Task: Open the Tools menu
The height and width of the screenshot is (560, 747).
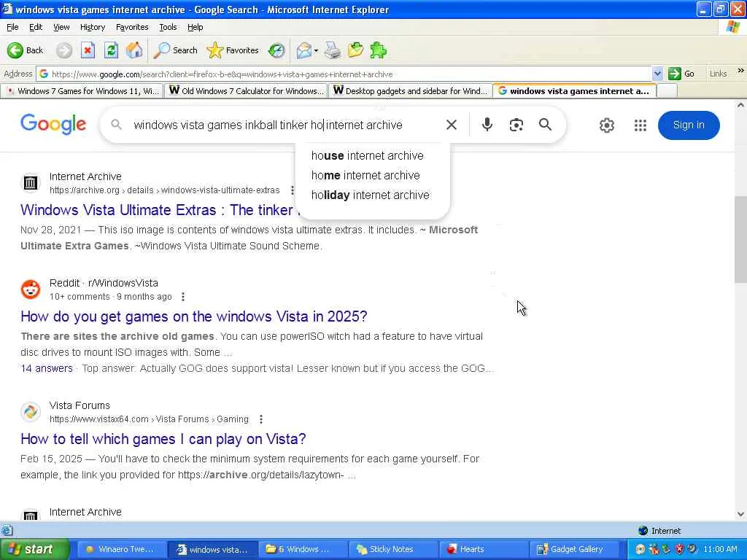Action: point(168,27)
